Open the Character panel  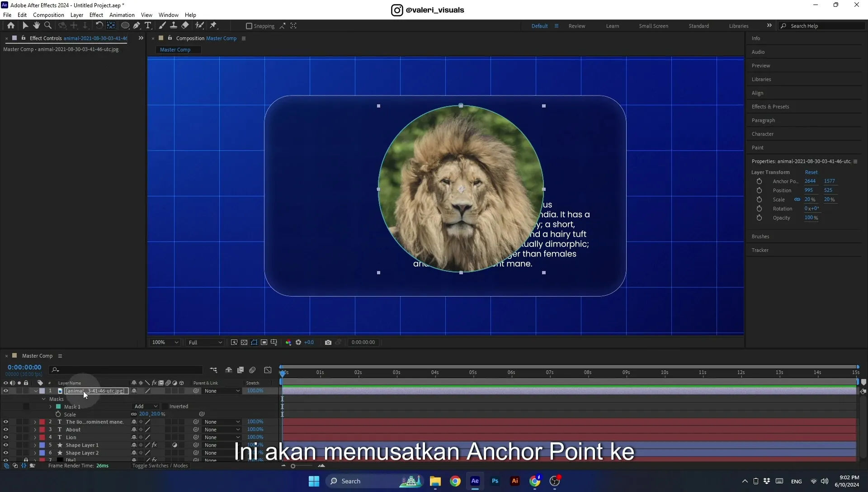(x=763, y=134)
